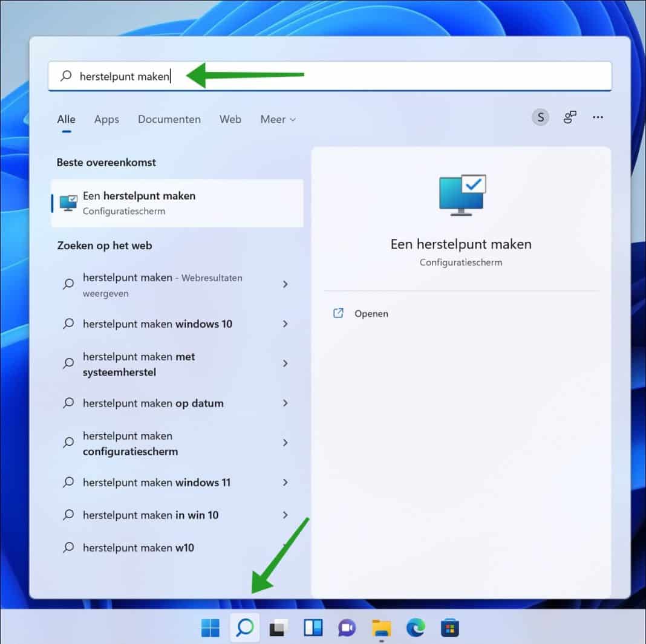The height and width of the screenshot is (644, 646).
Task: Click the feedback icon near the tabs
Action: [x=569, y=117]
